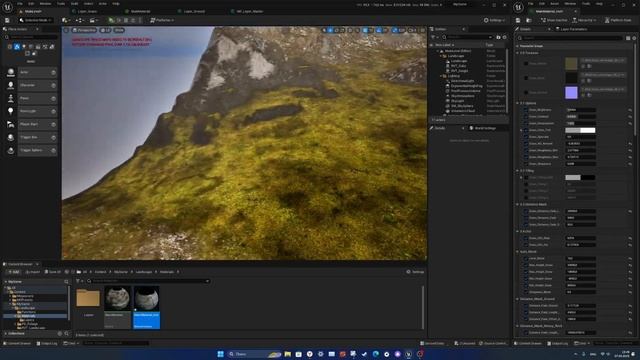Select the Recently Placed category icon in Place Actors

10,47
